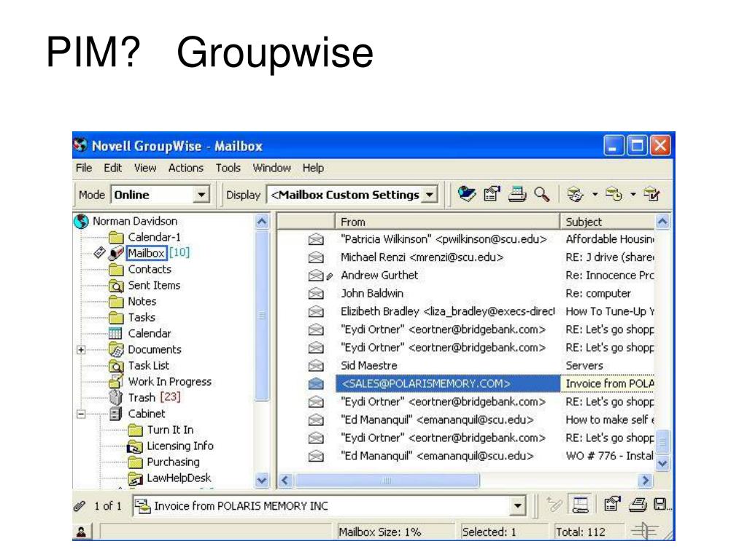Click the Documents folder icon
Screen dimensions: 747x560
[116, 349]
